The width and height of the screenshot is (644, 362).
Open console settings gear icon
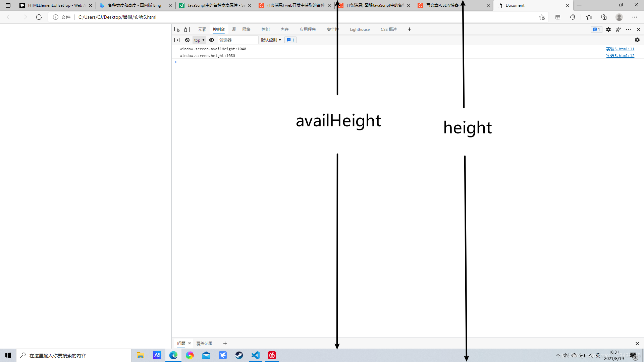tap(637, 40)
